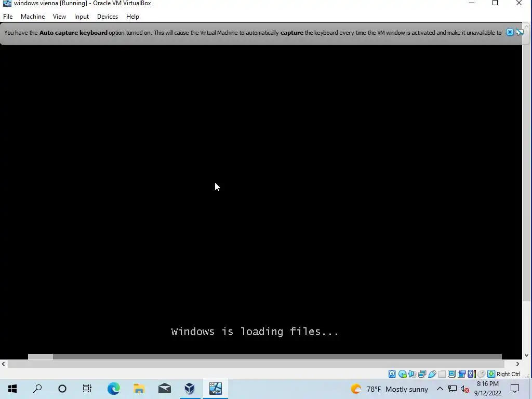Open the Machine menu
Image resolution: width=532 pixels, height=399 pixels.
pos(33,17)
